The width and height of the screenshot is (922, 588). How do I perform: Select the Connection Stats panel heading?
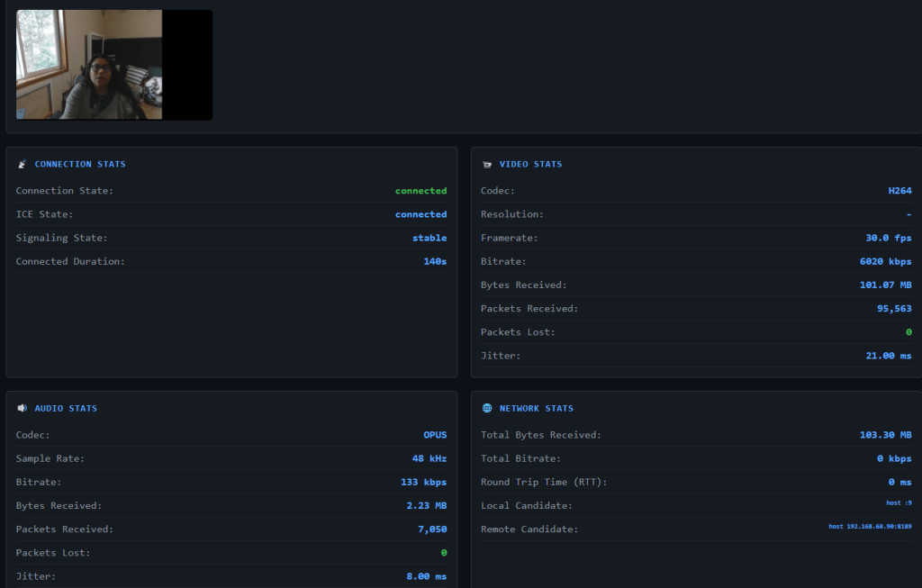(x=80, y=165)
